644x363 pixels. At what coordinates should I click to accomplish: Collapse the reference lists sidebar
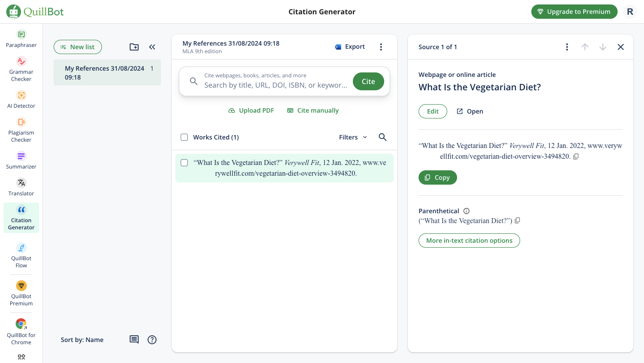[152, 47]
